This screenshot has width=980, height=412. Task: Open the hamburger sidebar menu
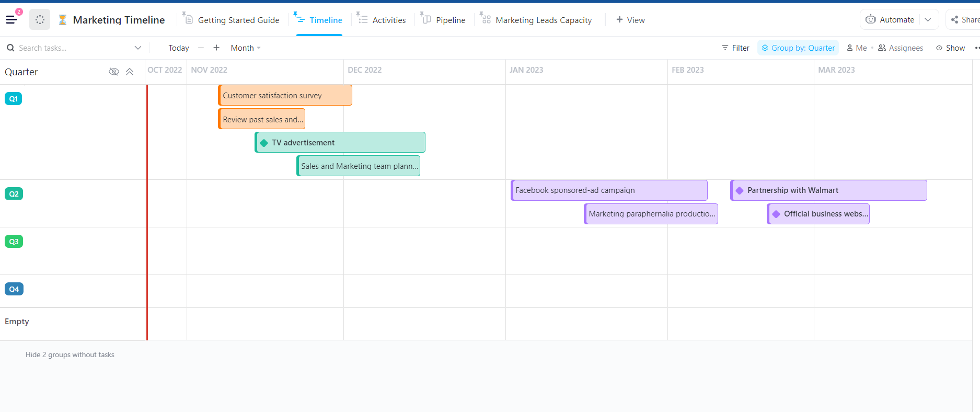coord(11,20)
